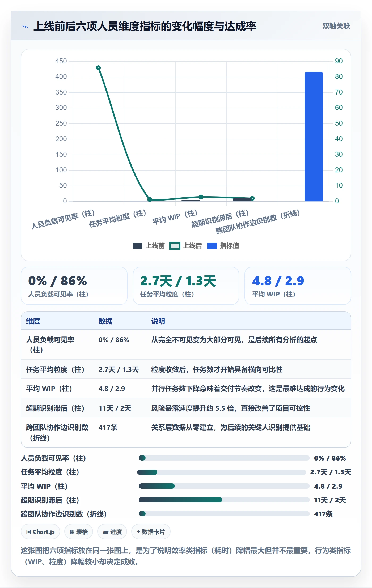Screen dimensions: 372x588
Task: Select table cell 0% / 86%
Action: click(114, 340)
